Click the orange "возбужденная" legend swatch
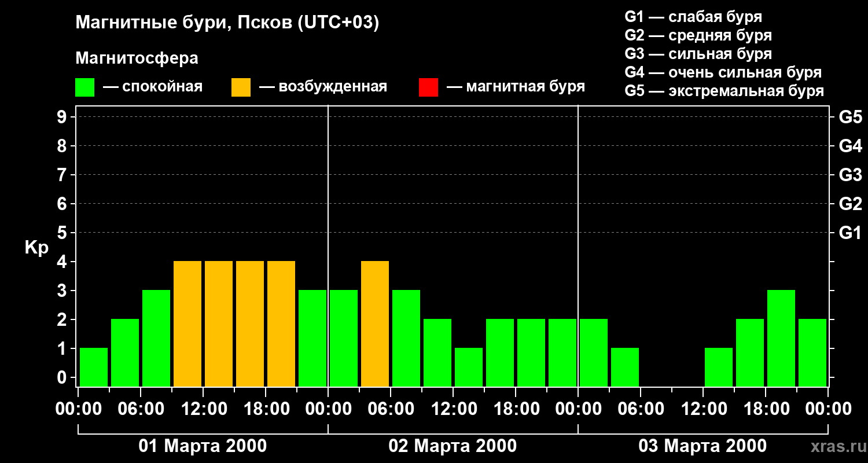The height and width of the screenshot is (463, 868). tap(241, 87)
